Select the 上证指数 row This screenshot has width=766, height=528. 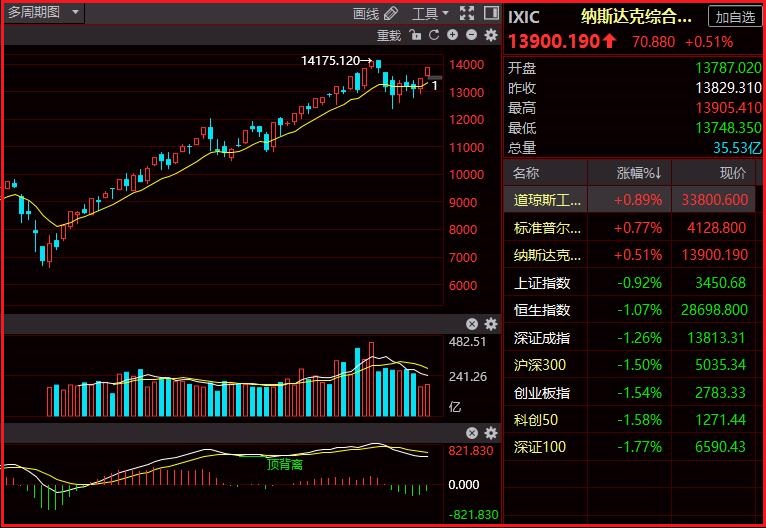click(630, 283)
